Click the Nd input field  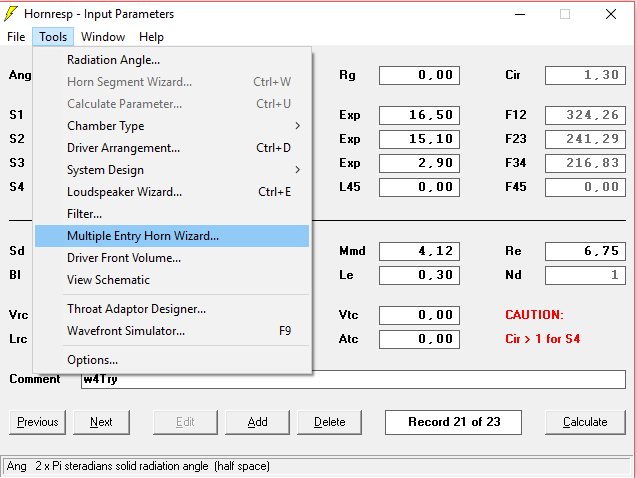click(585, 275)
